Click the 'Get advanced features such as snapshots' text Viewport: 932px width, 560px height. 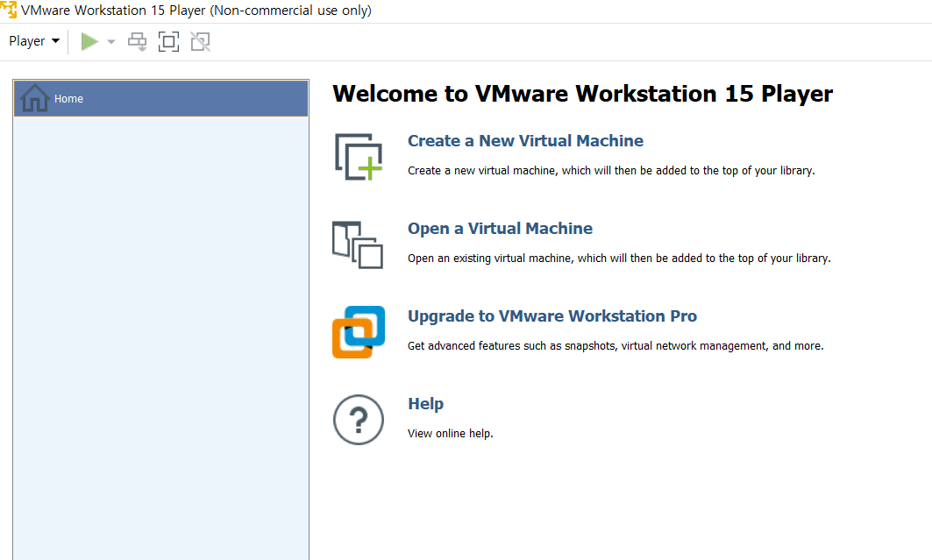615,345
